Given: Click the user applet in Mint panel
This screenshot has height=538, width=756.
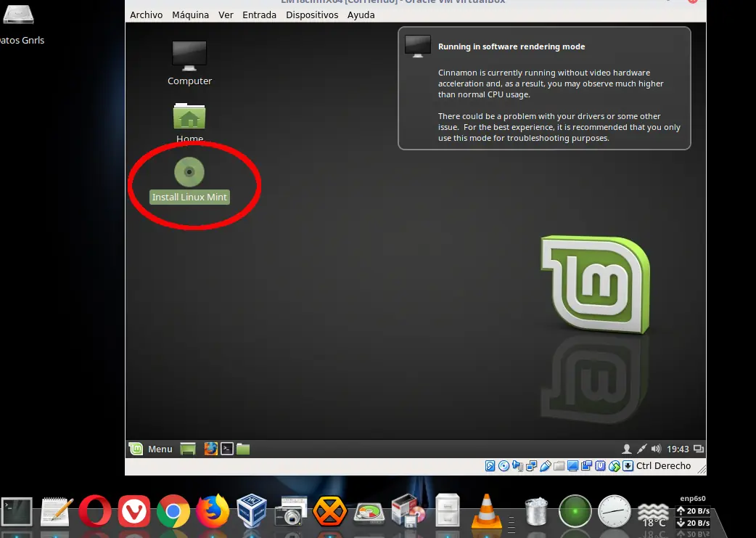Looking at the screenshot, I should [626, 449].
